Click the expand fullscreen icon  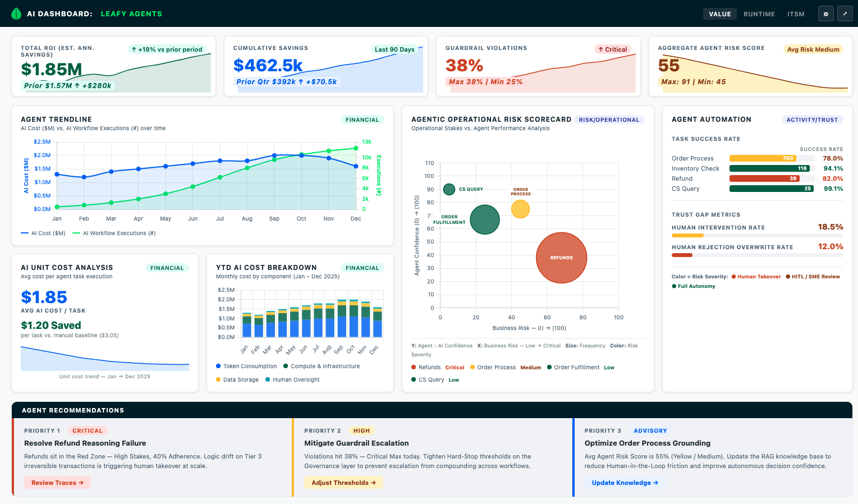(845, 14)
